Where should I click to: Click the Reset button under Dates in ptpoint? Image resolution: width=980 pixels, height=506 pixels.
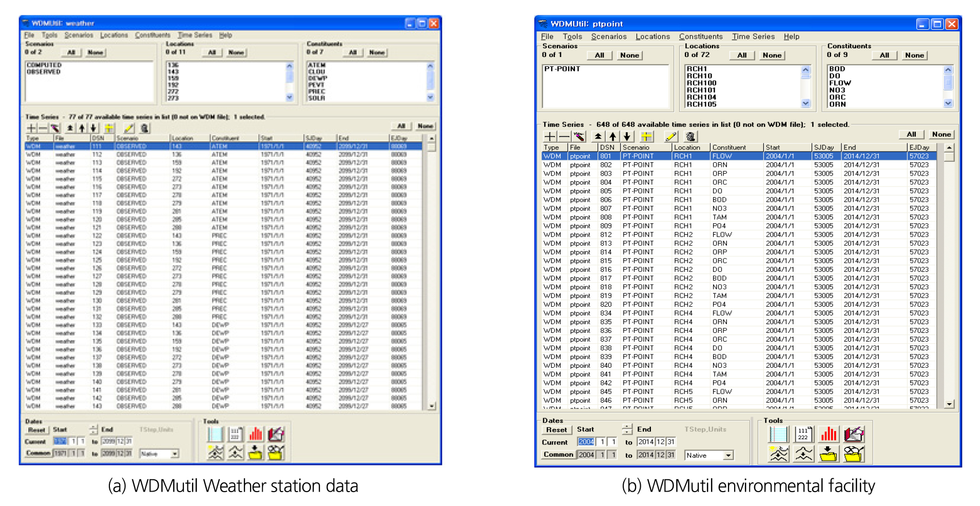556,429
